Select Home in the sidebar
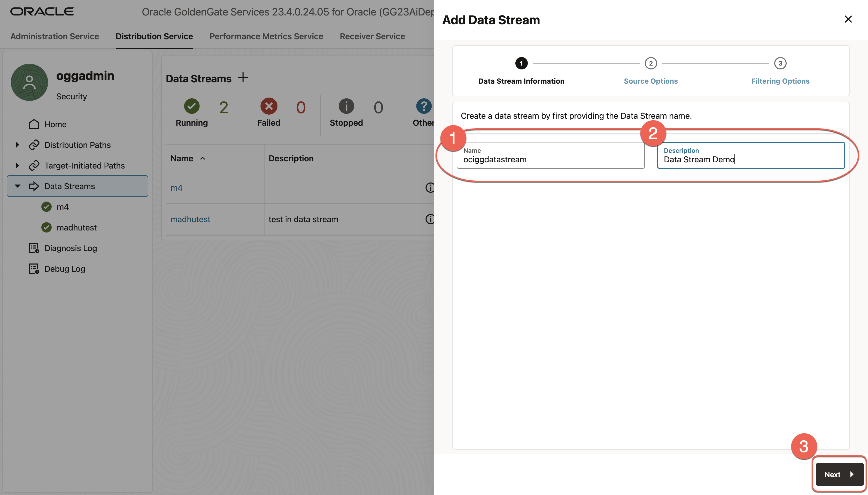Image resolution: width=868 pixels, height=495 pixels. pos(56,124)
